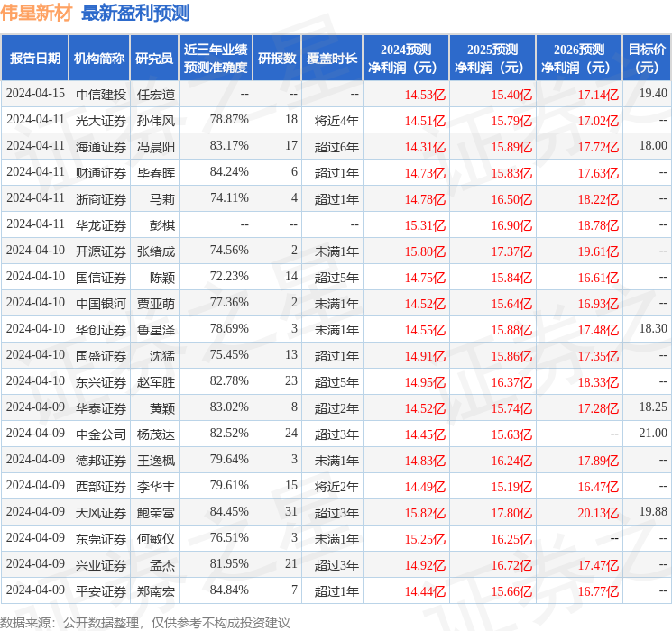Select the 覆盖时长 column header
The height and width of the screenshot is (631, 672).
pyautogui.click(x=332, y=59)
